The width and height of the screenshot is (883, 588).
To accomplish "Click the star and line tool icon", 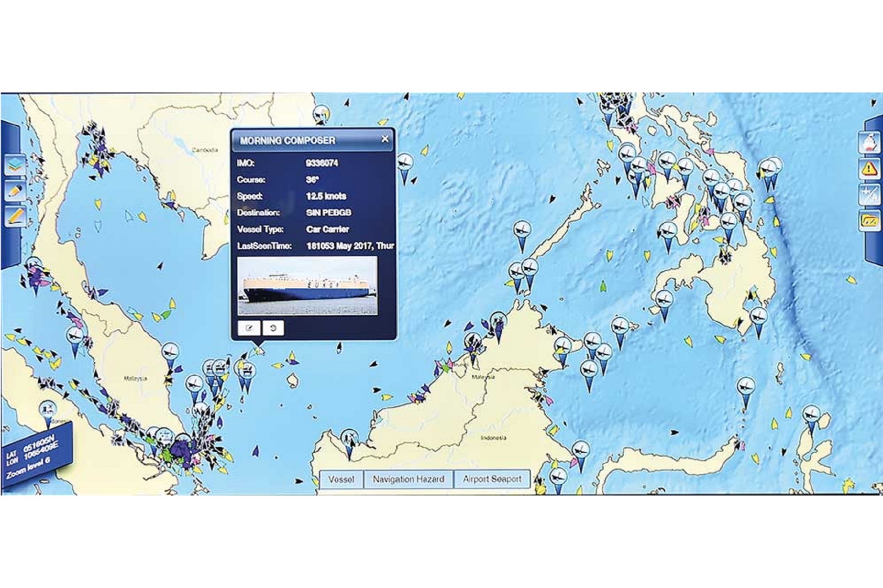I will pos(868,195).
